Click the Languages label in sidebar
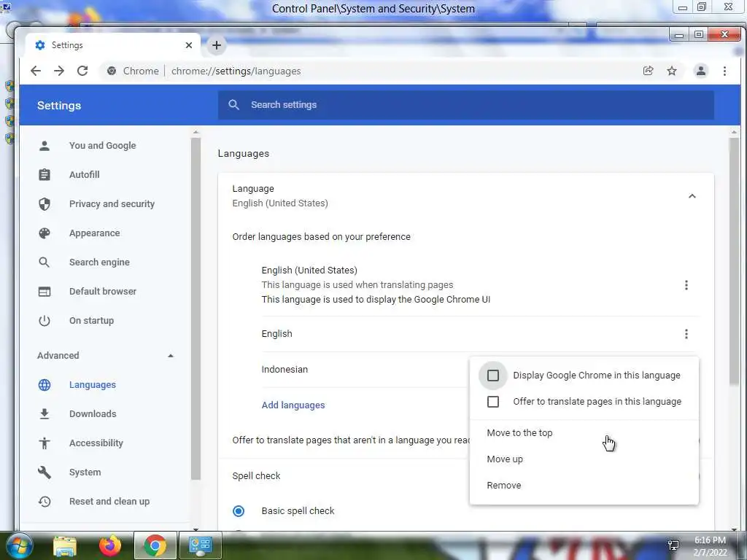Screen dimensions: 747x560 [x=93, y=385]
